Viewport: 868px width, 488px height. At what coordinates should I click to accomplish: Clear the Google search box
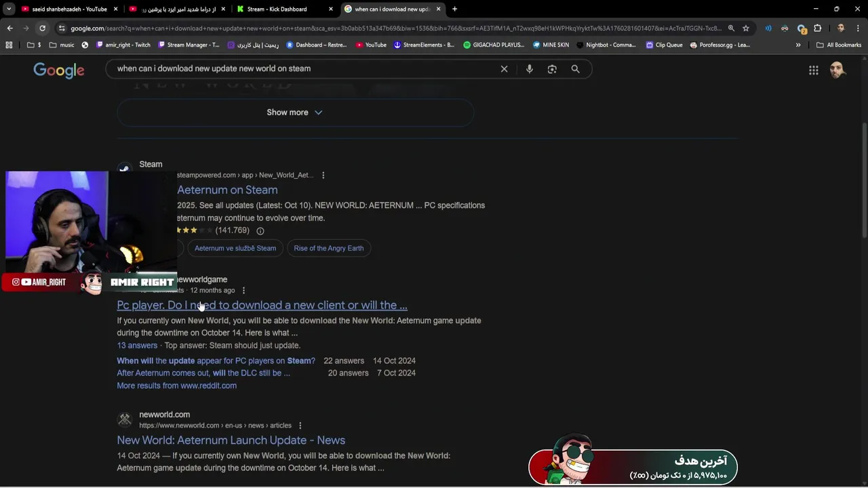coord(504,69)
